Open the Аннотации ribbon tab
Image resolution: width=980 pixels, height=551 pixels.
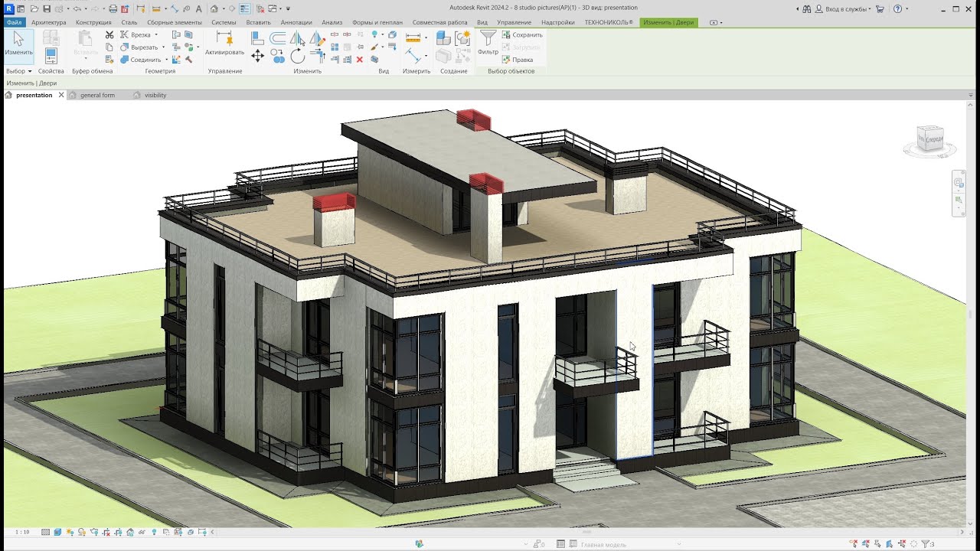click(x=296, y=22)
